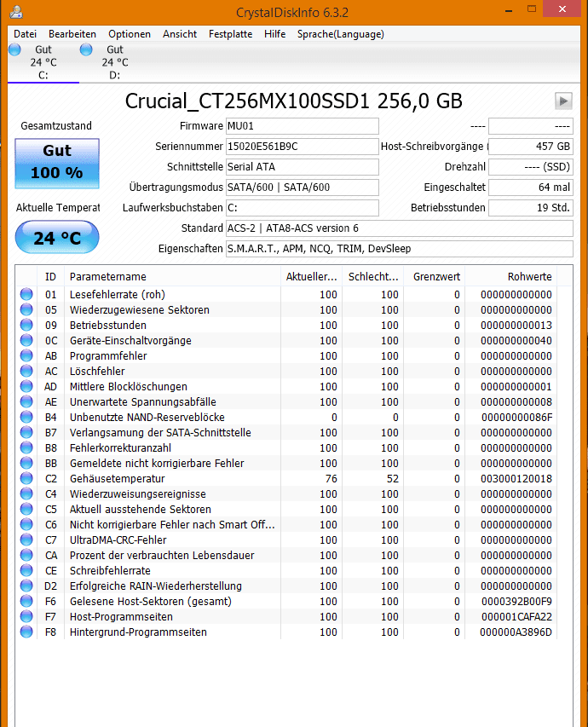Click the Rohwerte column header
The image size is (588, 727).
click(511, 277)
